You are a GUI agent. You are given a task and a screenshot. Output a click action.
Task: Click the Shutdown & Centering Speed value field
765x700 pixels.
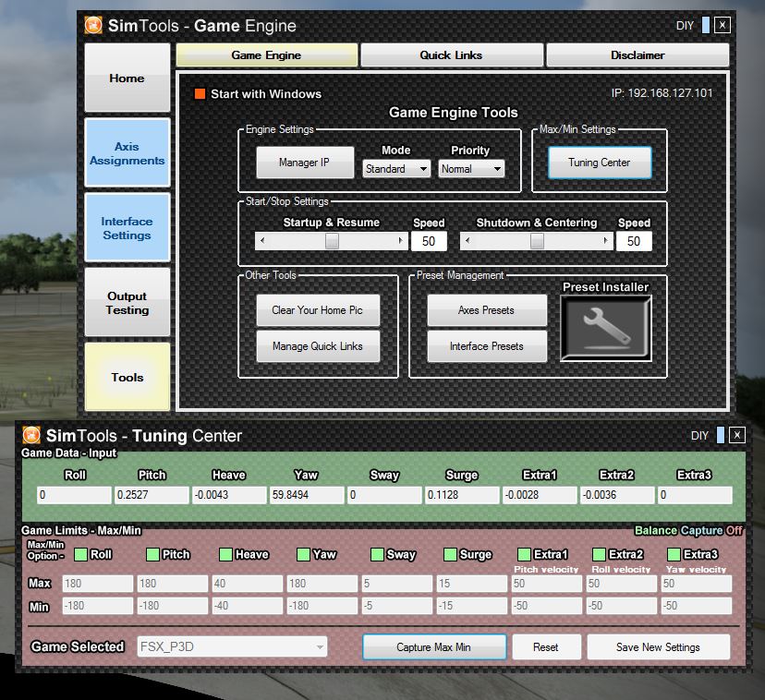coord(634,241)
